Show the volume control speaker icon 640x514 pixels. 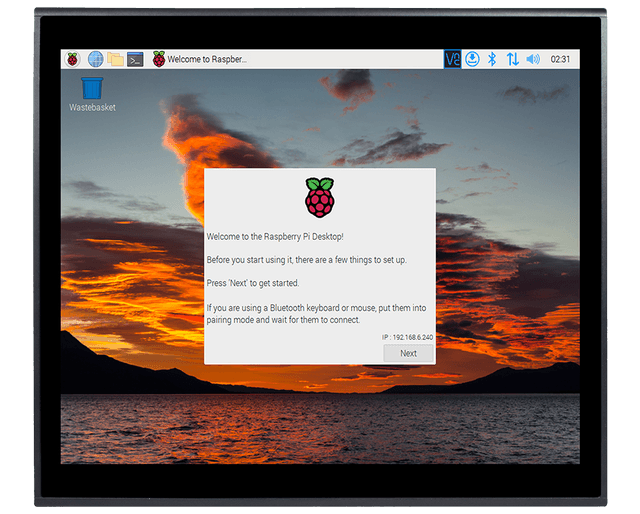coord(533,59)
